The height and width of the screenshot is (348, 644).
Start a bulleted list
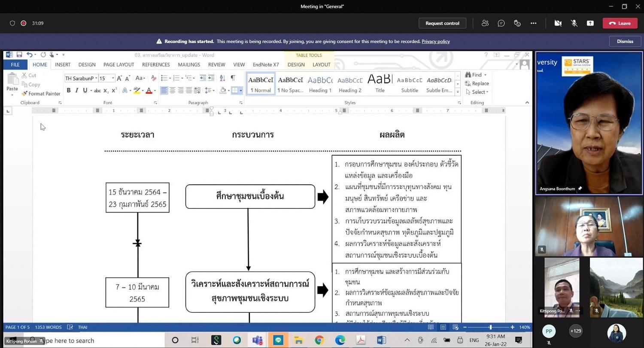(164, 78)
